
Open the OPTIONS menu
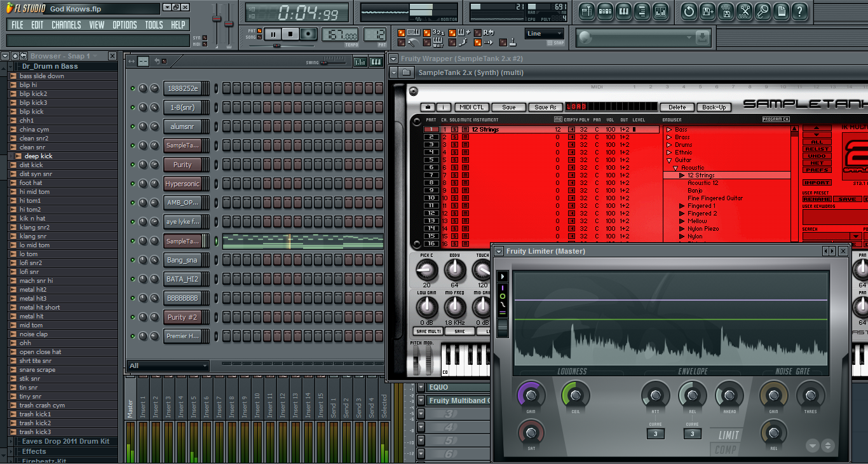[x=125, y=25]
